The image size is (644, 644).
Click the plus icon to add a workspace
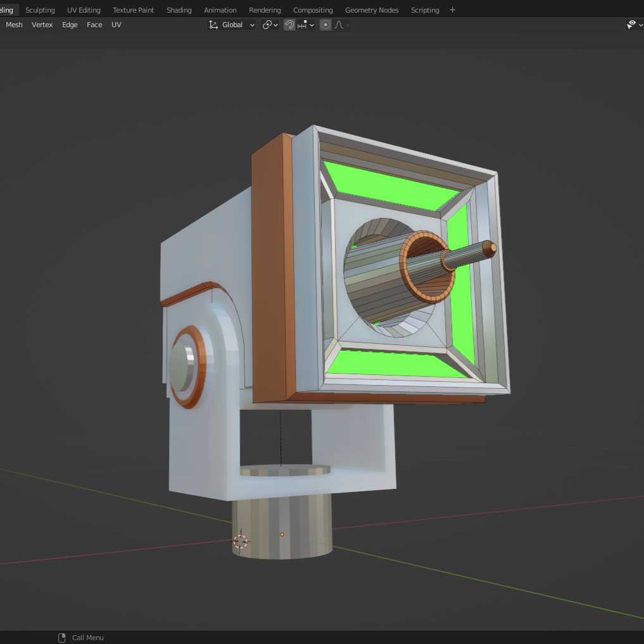coord(452,9)
